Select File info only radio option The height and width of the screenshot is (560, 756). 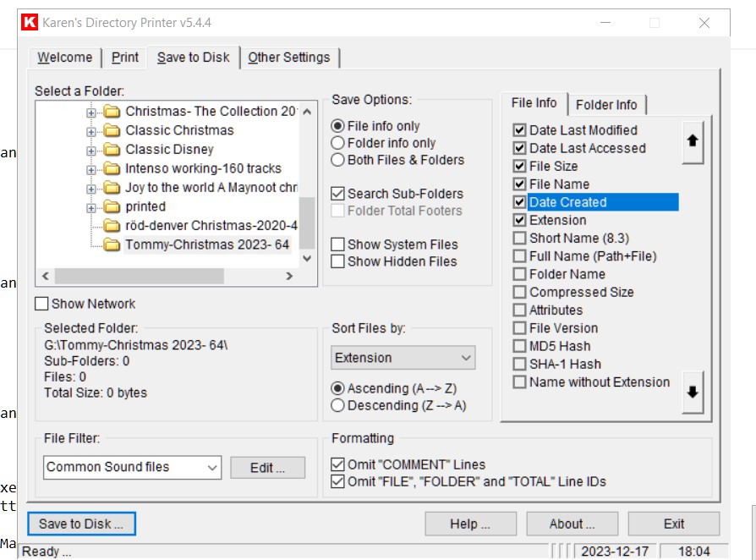pos(376,126)
